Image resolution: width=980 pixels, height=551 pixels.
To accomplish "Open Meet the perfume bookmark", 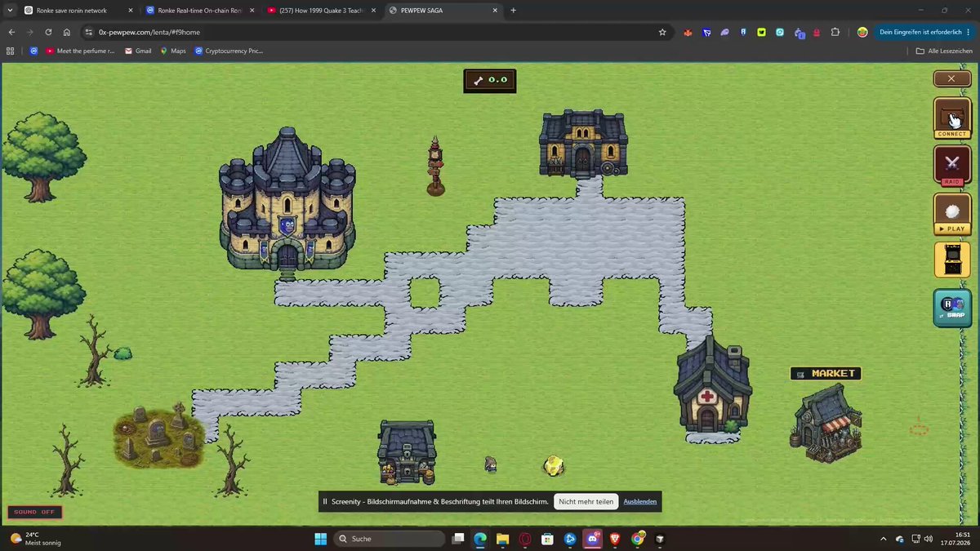I will pyautogui.click(x=80, y=51).
